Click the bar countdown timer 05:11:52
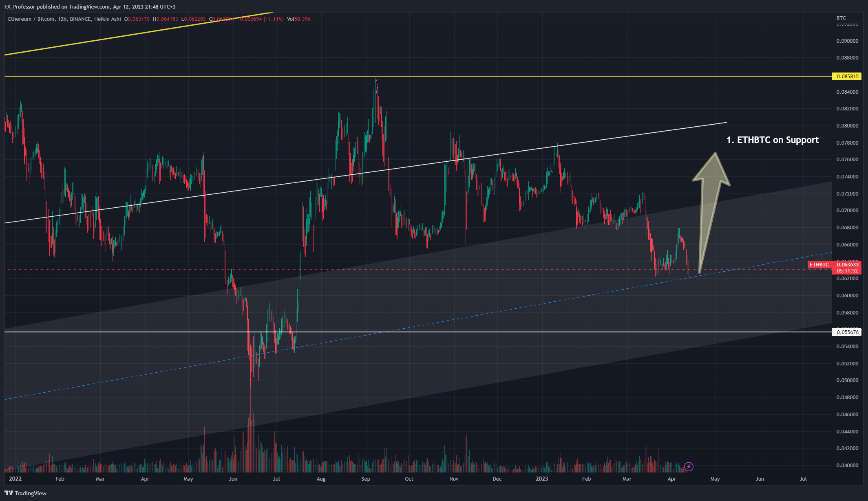The image size is (868, 501). pos(848,271)
